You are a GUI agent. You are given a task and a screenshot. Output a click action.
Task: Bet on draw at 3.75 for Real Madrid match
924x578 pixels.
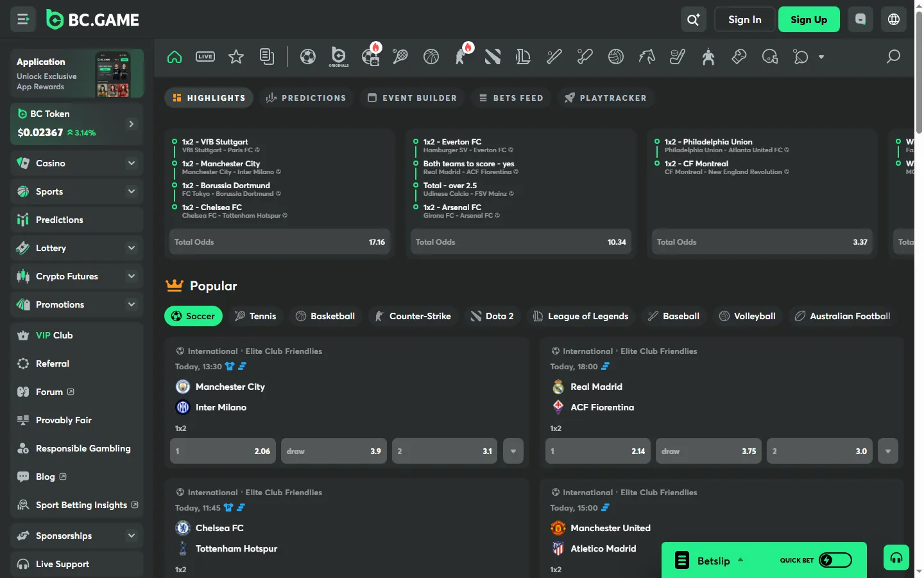[709, 451]
